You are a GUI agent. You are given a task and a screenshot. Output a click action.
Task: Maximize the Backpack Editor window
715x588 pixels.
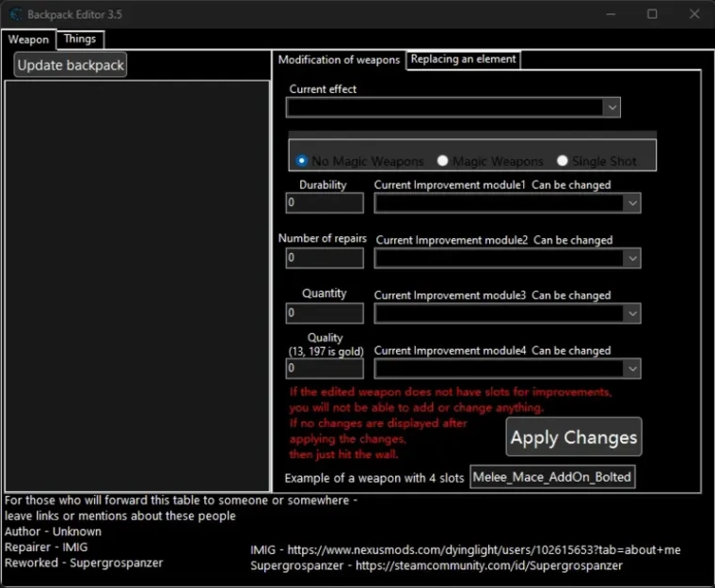point(652,14)
